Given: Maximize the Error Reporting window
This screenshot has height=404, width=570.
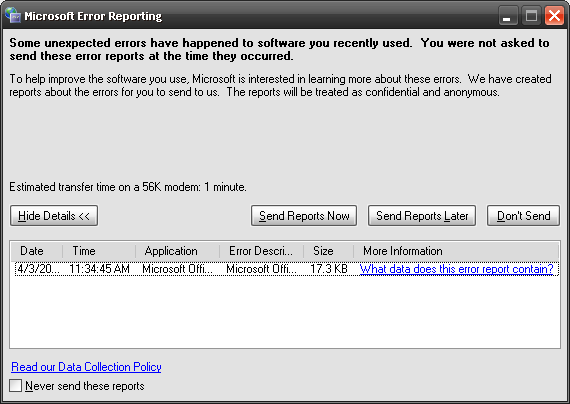Looking at the screenshot, I should (531, 16).
